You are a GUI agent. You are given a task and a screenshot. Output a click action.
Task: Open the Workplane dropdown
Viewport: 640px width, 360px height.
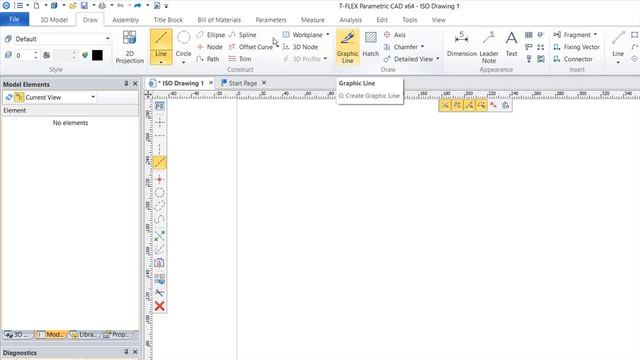(327, 35)
